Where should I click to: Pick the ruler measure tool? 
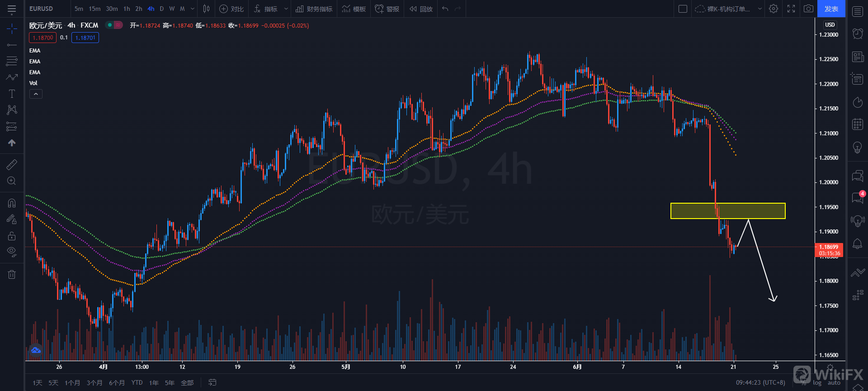pyautogui.click(x=12, y=165)
